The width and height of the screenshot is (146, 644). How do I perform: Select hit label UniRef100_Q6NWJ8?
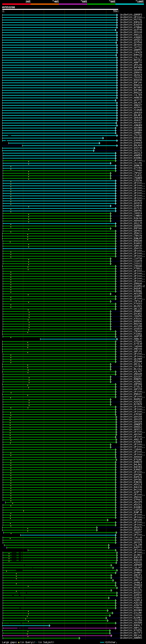(131, 165)
